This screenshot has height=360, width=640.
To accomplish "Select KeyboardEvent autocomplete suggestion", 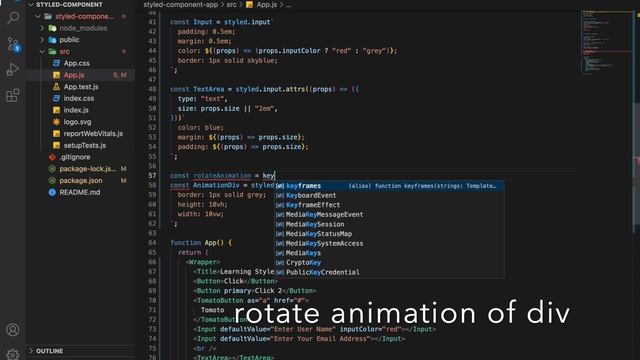I will (x=389, y=196).
